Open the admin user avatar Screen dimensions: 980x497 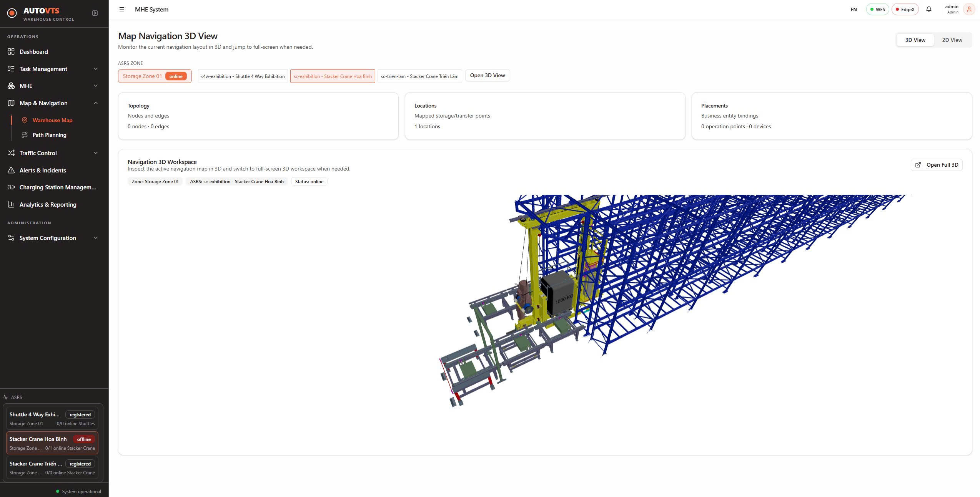pos(969,9)
